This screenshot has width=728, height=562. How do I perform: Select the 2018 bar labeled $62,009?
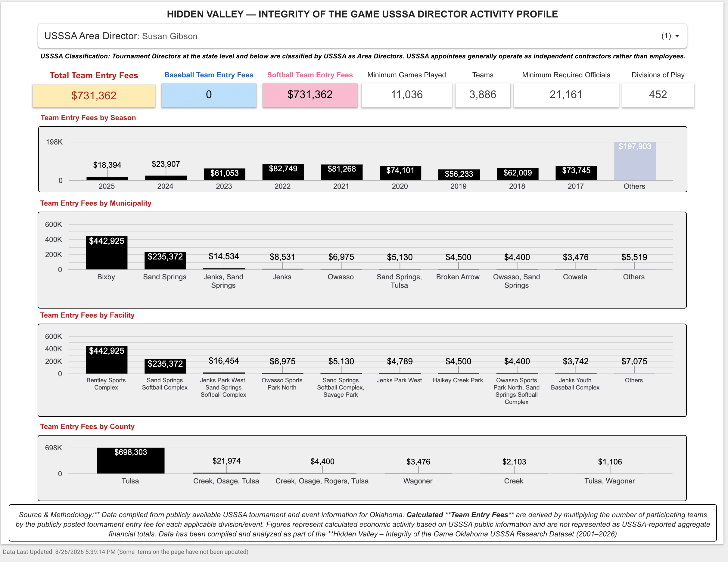click(x=518, y=174)
